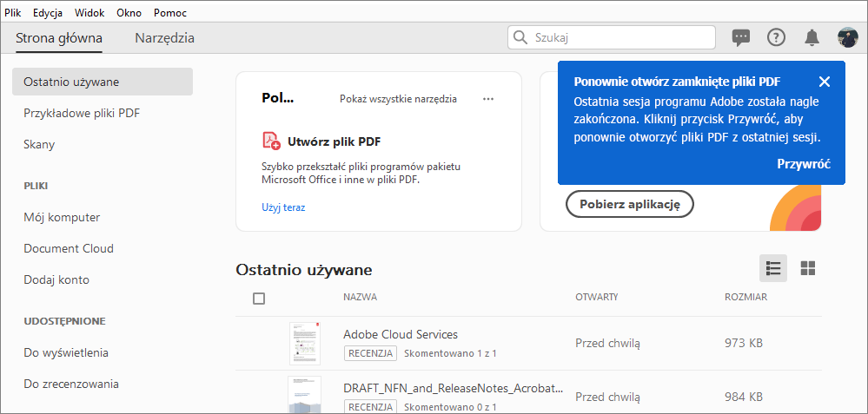Click the DRAFT_NFN_and_ReleaseNotes_Acrobat file name
This screenshot has height=414, width=868.
453,387
